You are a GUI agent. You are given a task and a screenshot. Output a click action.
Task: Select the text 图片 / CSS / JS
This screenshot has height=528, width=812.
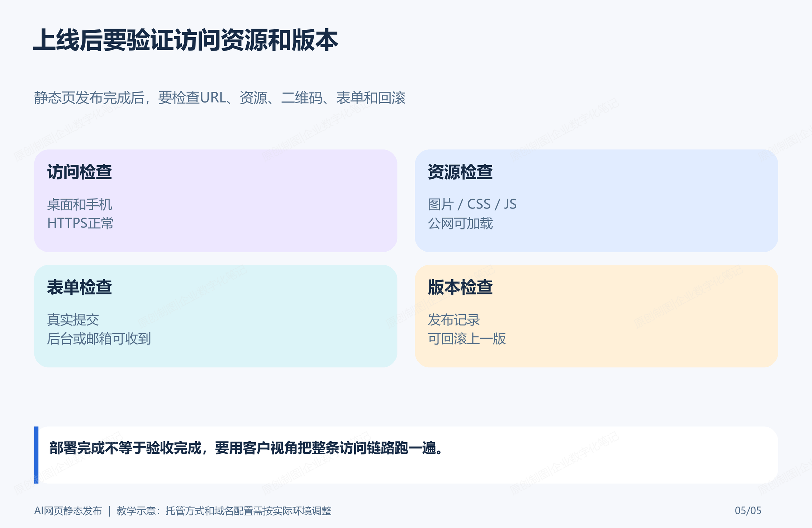(472, 204)
